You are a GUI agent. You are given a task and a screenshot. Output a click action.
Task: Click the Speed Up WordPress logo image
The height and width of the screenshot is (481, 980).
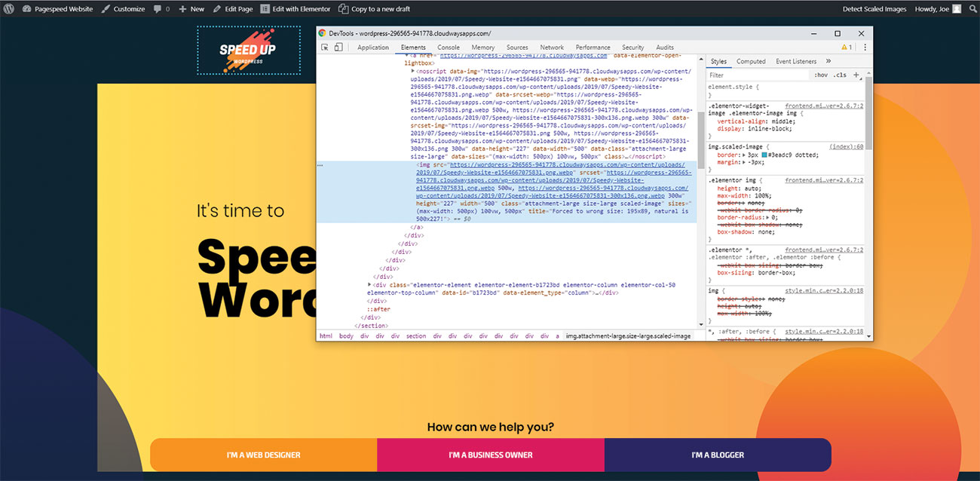[249, 51]
